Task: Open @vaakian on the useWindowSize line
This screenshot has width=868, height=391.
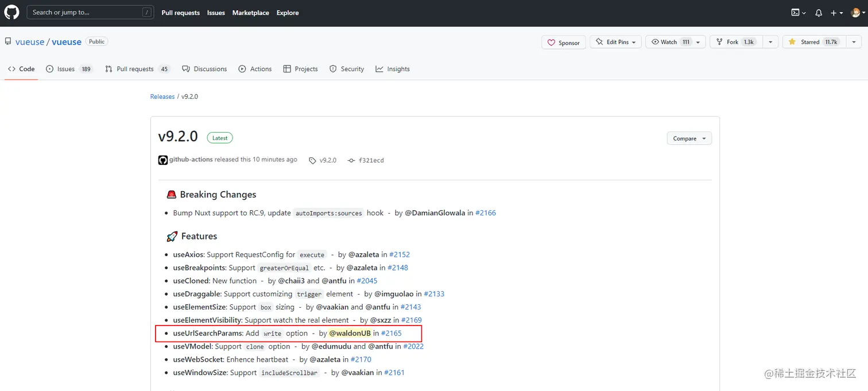Action: (x=358, y=373)
